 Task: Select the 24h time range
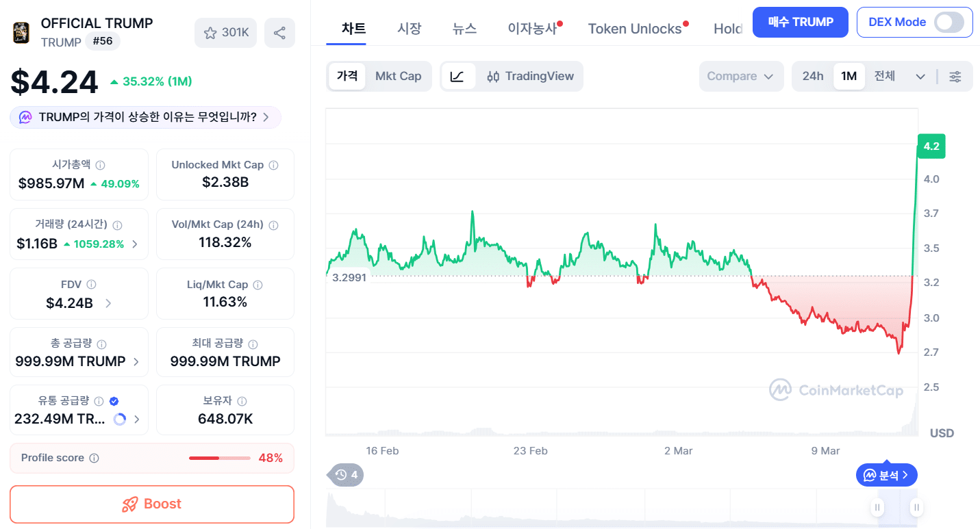pos(813,76)
